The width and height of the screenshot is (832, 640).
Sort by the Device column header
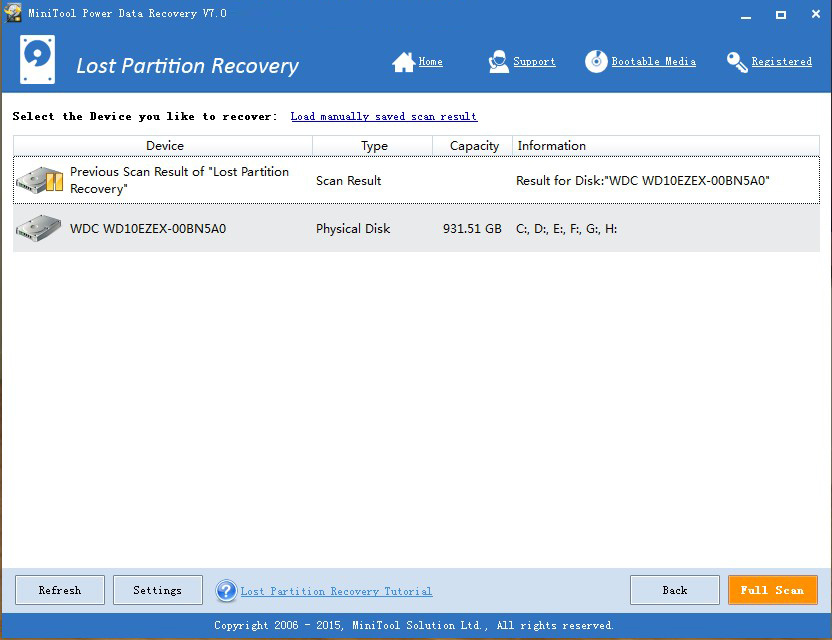click(163, 145)
